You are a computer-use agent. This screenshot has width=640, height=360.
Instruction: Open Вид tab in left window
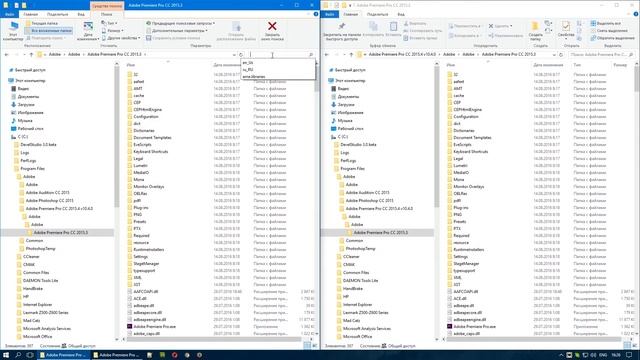pos(81,14)
